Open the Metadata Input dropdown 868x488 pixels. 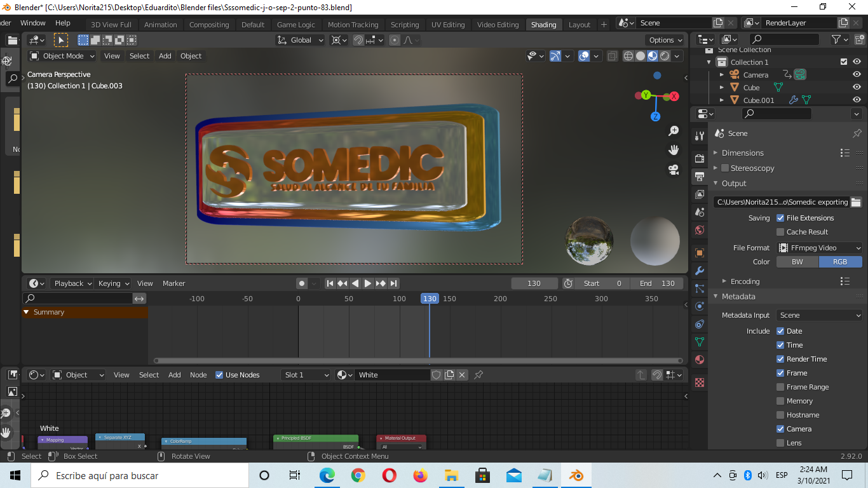pyautogui.click(x=819, y=315)
